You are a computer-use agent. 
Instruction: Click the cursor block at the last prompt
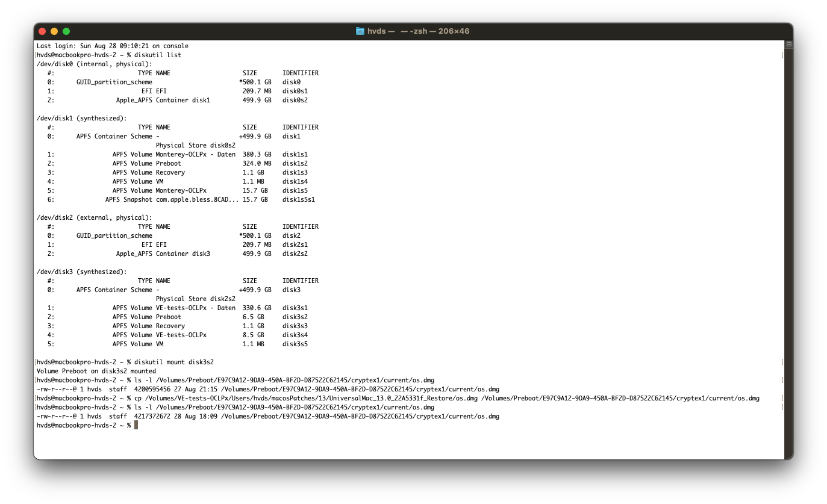pos(137,425)
